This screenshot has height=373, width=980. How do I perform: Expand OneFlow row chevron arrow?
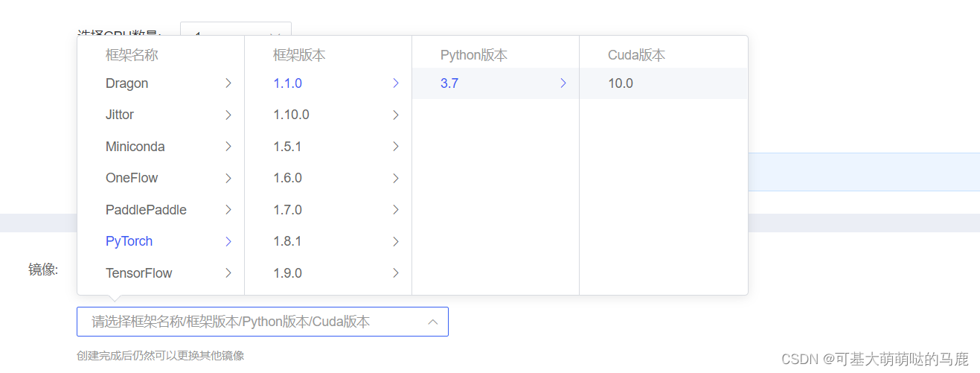(x=228, y=178)
